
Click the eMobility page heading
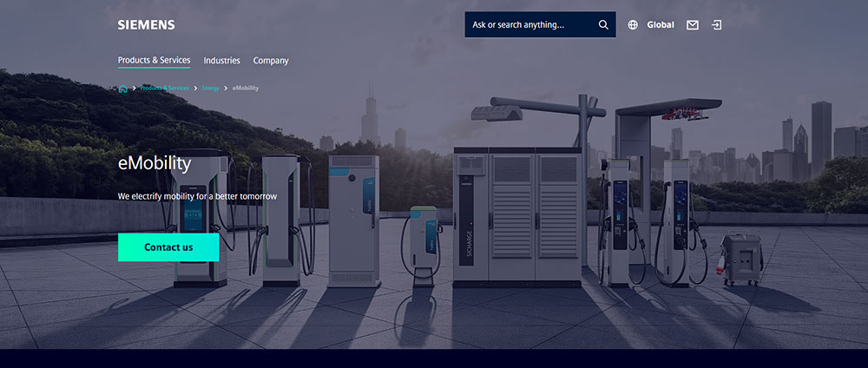[155, 163]
